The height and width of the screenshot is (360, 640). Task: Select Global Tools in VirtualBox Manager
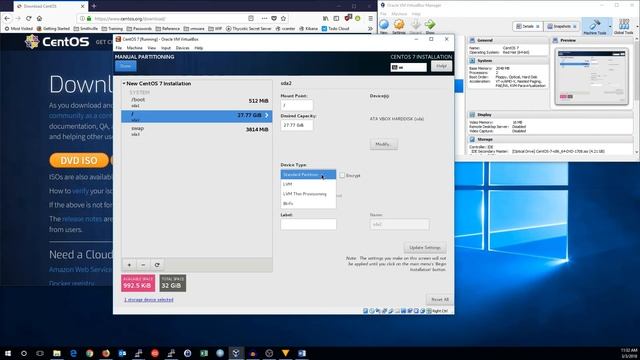pos(623,27)
